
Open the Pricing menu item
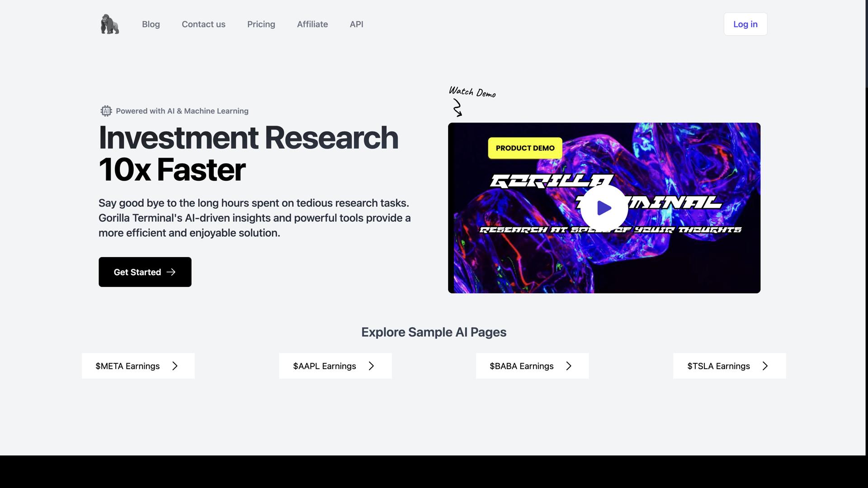[261, 24]
